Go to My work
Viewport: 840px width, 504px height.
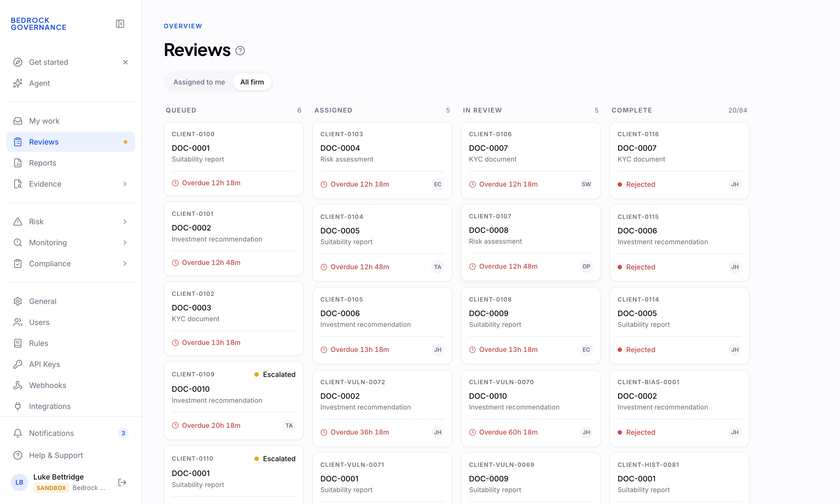(x=71, y=121)
